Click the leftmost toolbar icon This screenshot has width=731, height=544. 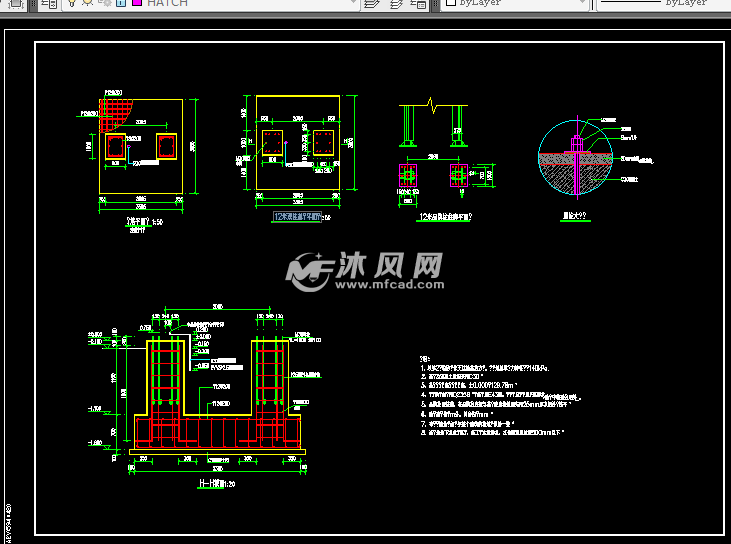pyautogui.click(x=15, y=4)
